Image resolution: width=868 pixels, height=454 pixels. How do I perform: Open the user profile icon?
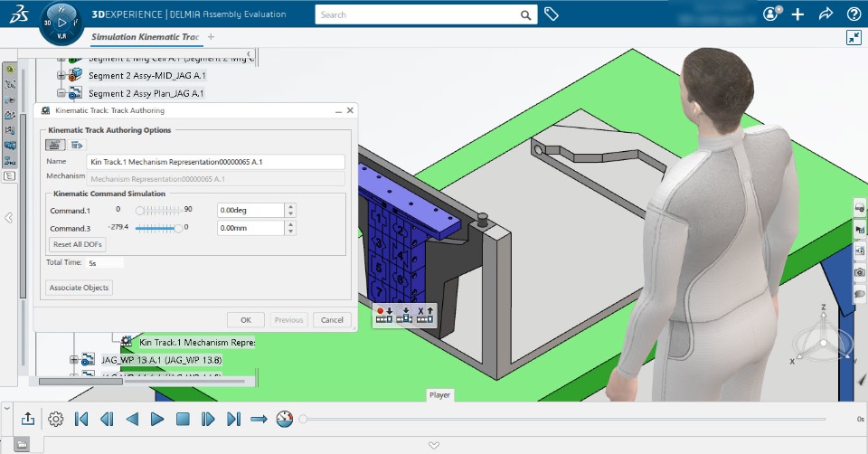(771, 14)
